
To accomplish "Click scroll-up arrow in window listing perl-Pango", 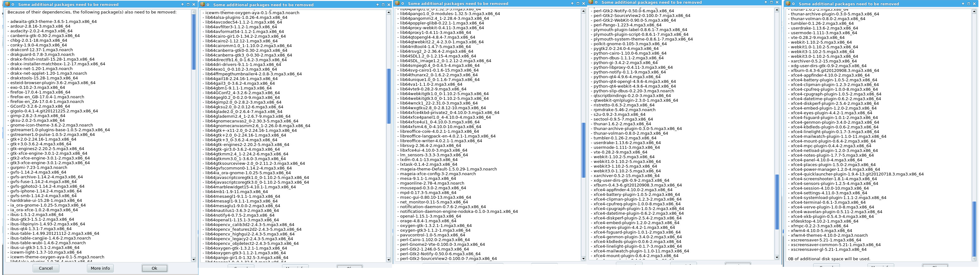I will 776,10.
